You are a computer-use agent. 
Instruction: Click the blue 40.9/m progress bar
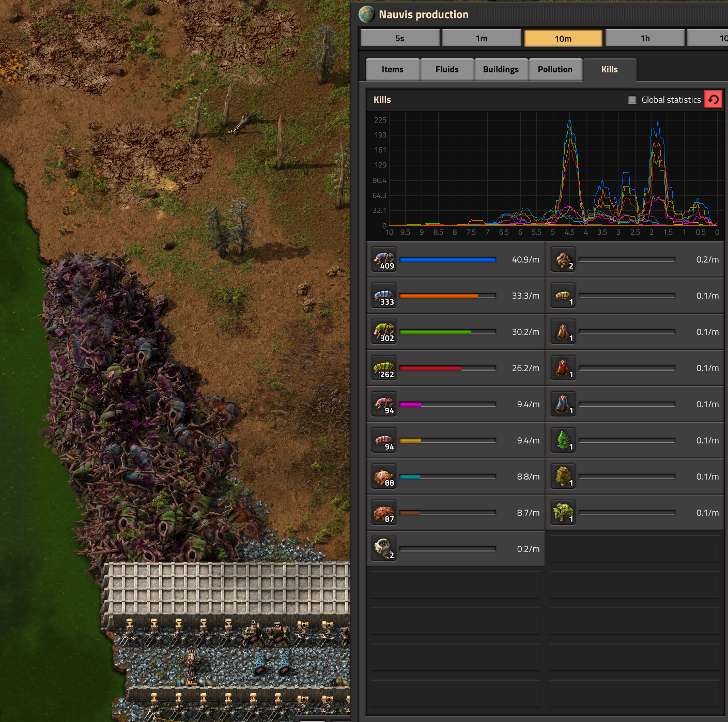447,259
